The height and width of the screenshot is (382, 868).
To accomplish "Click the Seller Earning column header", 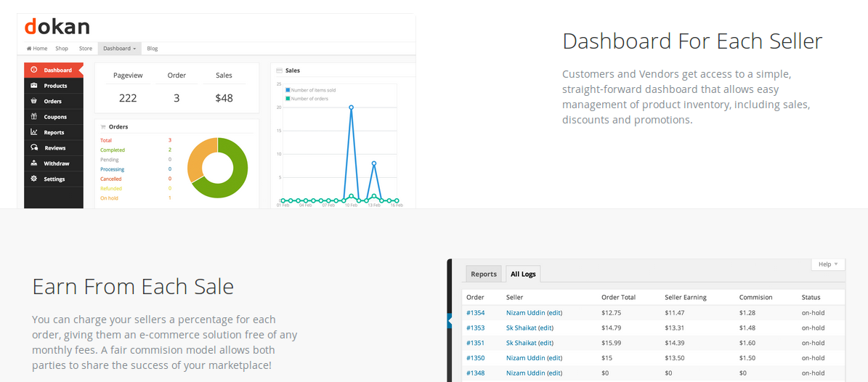I will (x=686, y=297).
